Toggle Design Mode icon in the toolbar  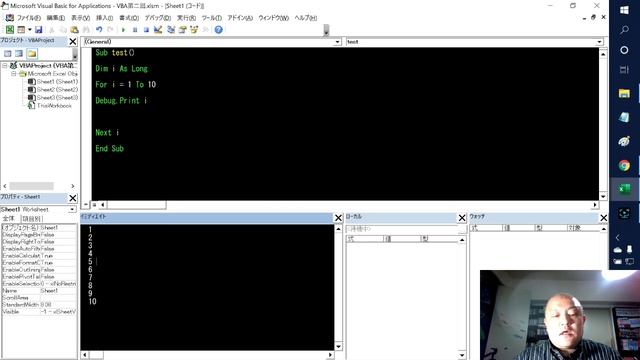pyautogui.click(x=158, y=29)
